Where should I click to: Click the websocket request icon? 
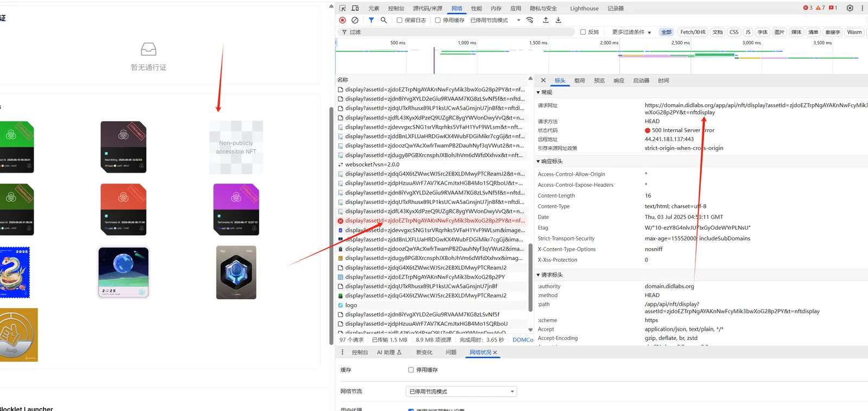point(341,165)
